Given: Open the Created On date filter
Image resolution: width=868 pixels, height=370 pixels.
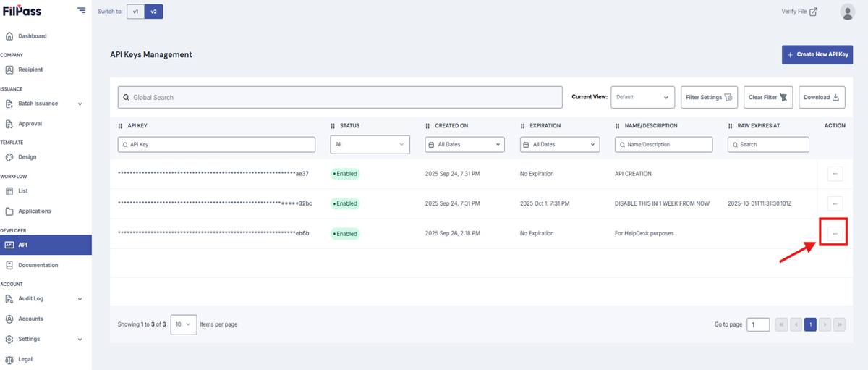Looking at the screenshot, I should click(x=464, y=144).
